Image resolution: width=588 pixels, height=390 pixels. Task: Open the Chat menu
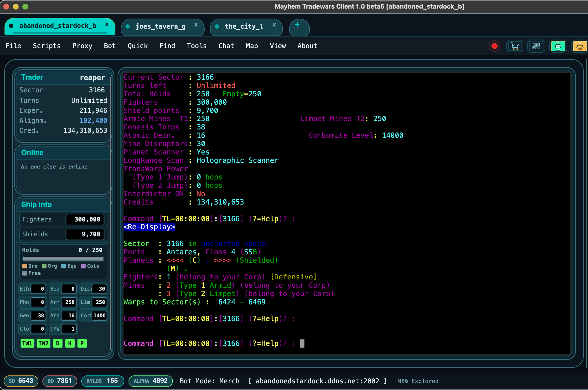(x=226, y=46)
